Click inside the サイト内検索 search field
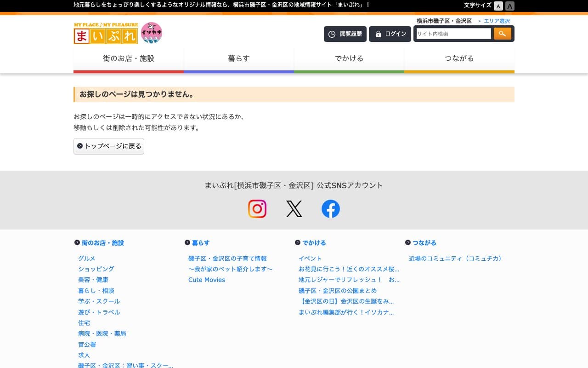This screenshot has height=368, width=588. (452, 34)
